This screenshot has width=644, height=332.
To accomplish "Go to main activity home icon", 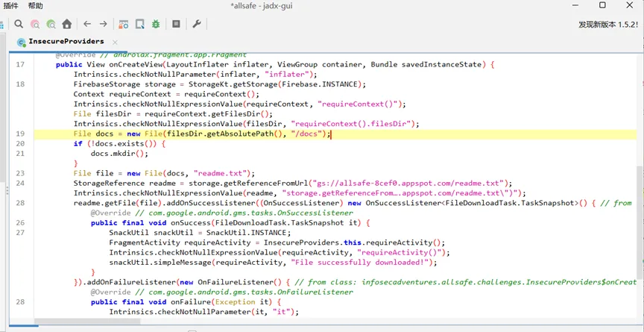I will pyautogui.click(x=67, y=24).
